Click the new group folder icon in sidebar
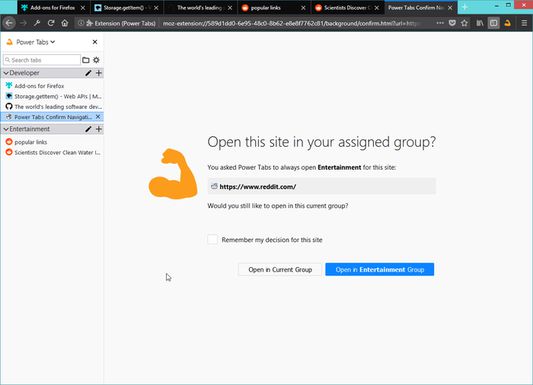 86,60
